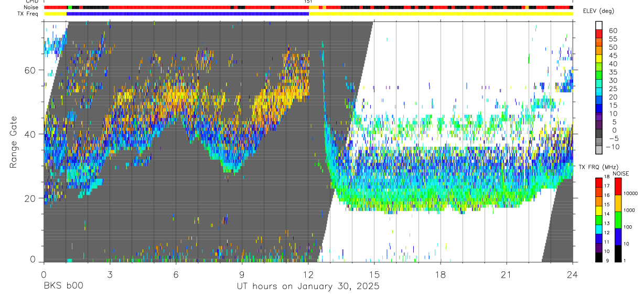Select the orange NOISE swatch between 1000 and 10000
The height and width of the screenshot is (297, 644).
pos(618,203)
